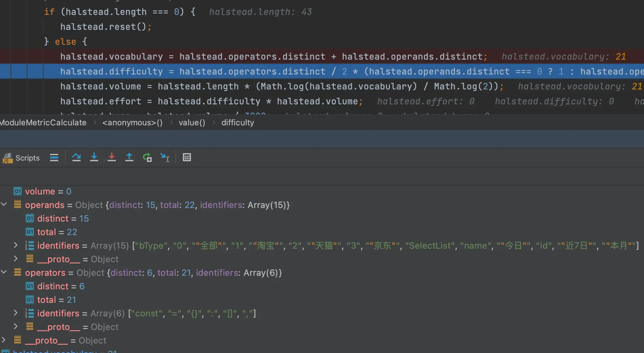Click the Drop Frame icon
The width and height of the screenshot is (644, 353).
[147, 158]
